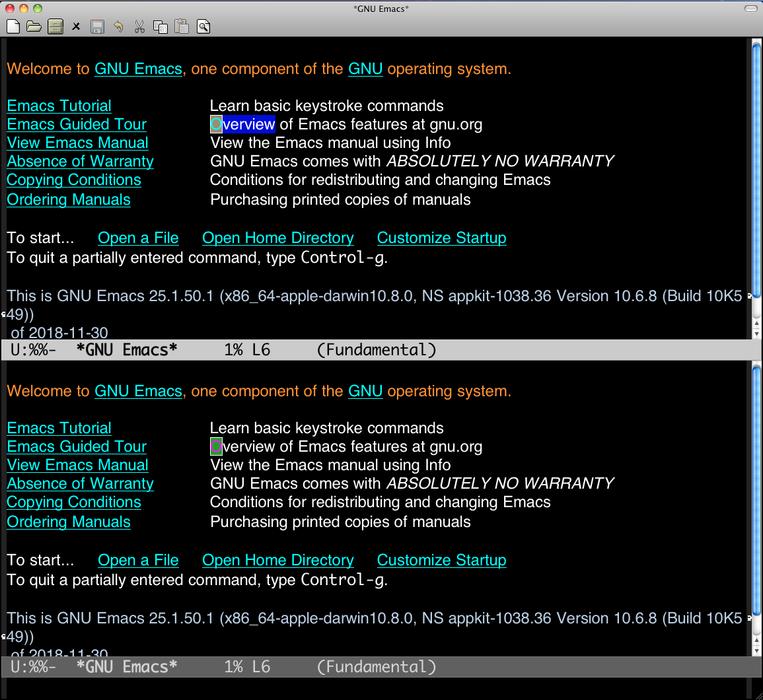Open GNU Emacs link in lower pane
Viewport: 763px width, 700px height.
pos(138,392)
